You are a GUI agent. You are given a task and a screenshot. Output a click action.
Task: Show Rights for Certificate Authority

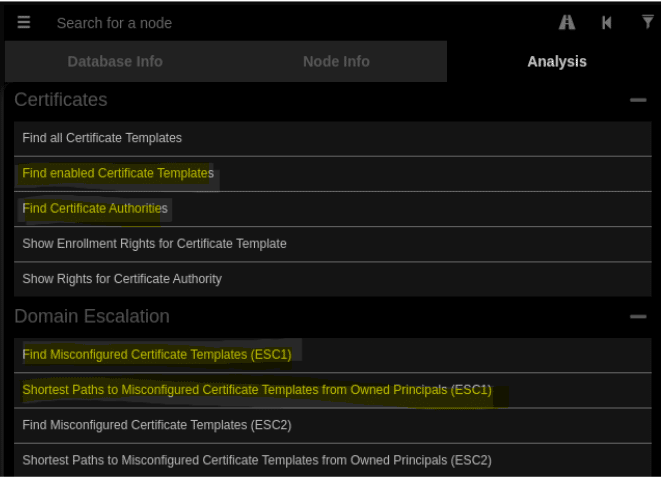[x=122, y=278]
